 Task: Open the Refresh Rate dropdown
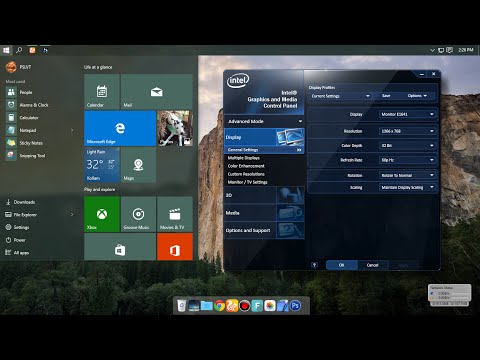pyautogui.click(x=408, y=160)
